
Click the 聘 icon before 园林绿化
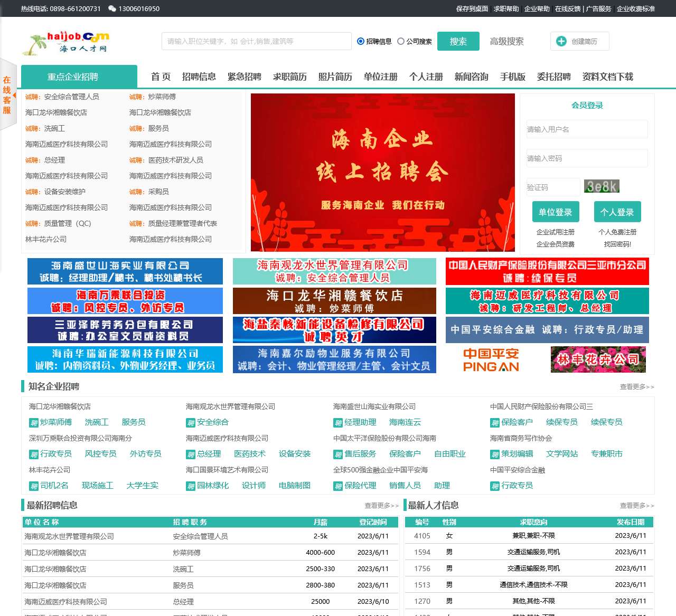coord(191,486)
